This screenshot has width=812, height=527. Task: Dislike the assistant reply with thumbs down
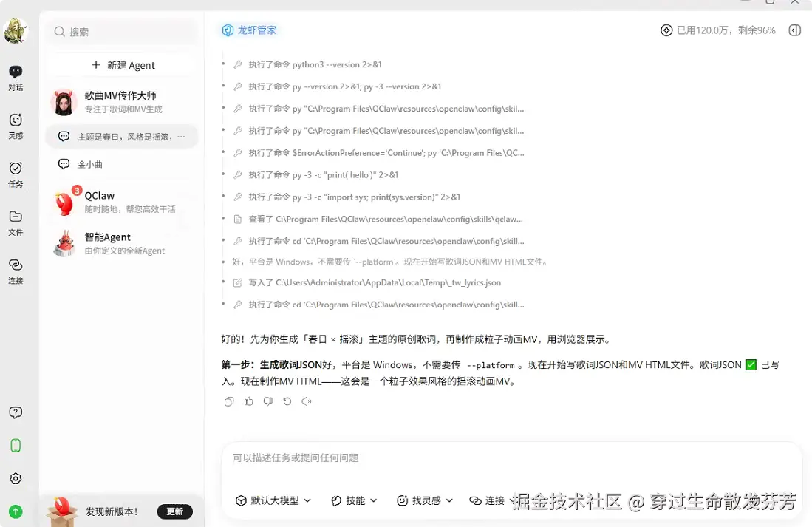267,401
